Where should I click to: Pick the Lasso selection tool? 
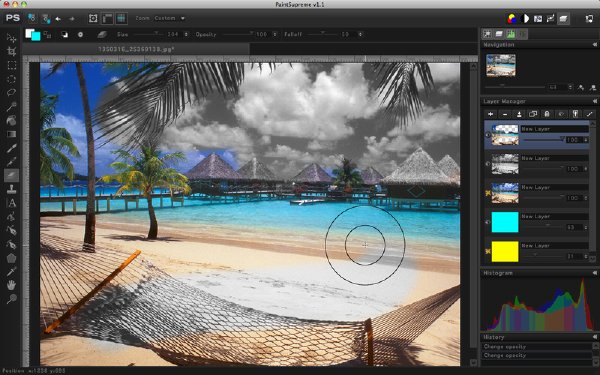[x=11, y=93]
